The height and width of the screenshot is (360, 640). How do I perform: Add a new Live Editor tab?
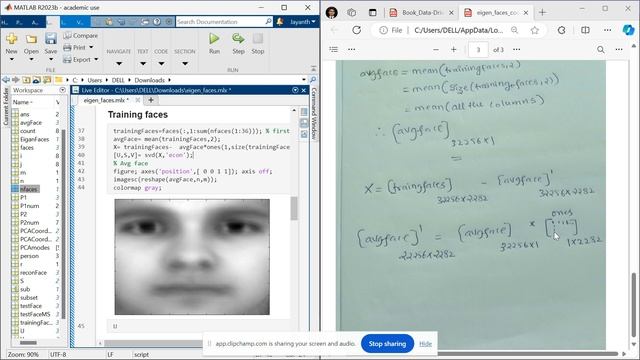point(151,100)
